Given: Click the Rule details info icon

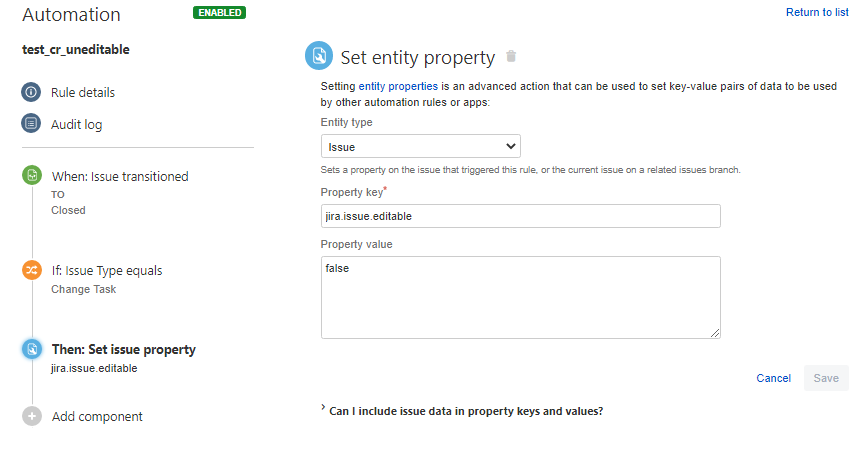Looking at the screenshot, I should 32,92.
